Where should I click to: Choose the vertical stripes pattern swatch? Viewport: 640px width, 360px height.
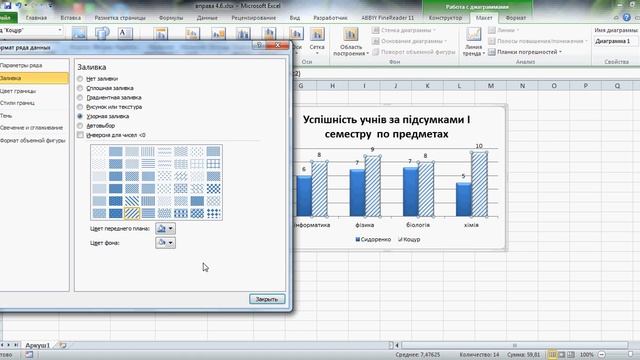coord(148,151)
